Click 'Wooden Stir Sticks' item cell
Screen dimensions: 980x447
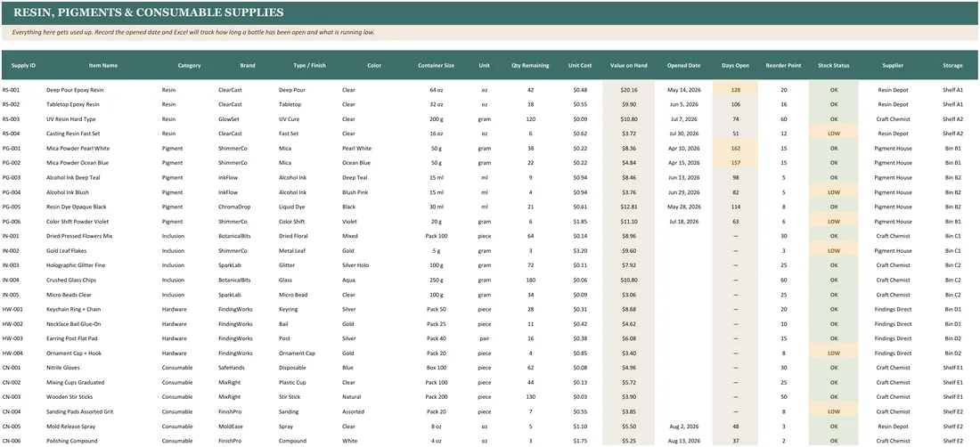tap(70, 397)
